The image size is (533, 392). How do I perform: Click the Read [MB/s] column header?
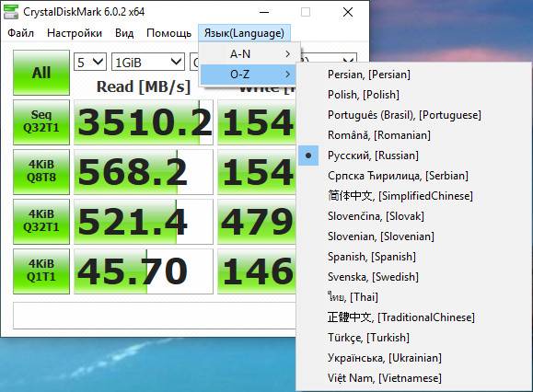click(144, 86)
